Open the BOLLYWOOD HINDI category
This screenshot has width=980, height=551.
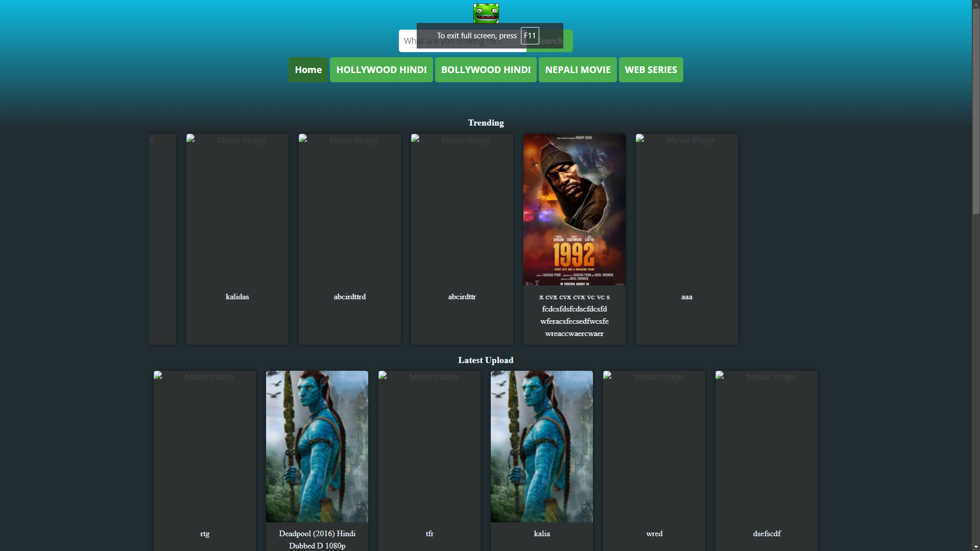485,70
